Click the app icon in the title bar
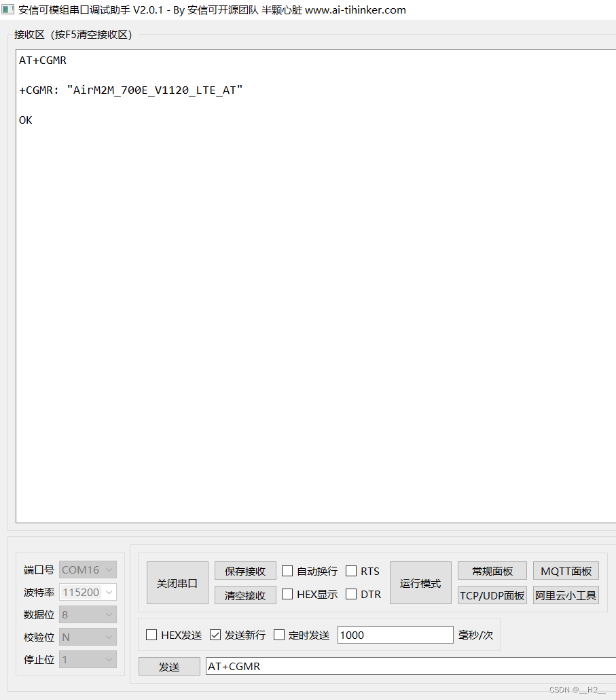 tap(7, 10)
